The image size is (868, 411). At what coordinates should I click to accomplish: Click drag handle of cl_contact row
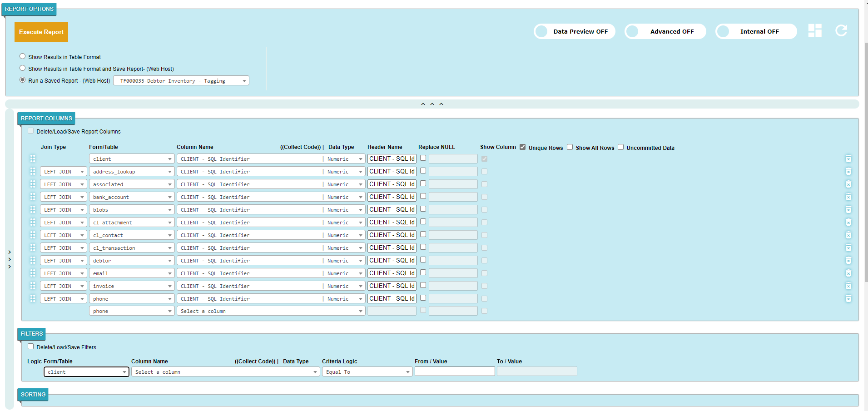click(33, 235)
